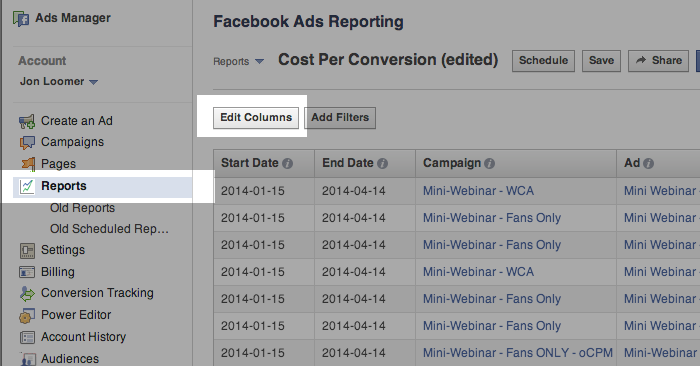
Task: Click the Cost Per Conversion (edited) title
Action: click(x=388, y=60)
